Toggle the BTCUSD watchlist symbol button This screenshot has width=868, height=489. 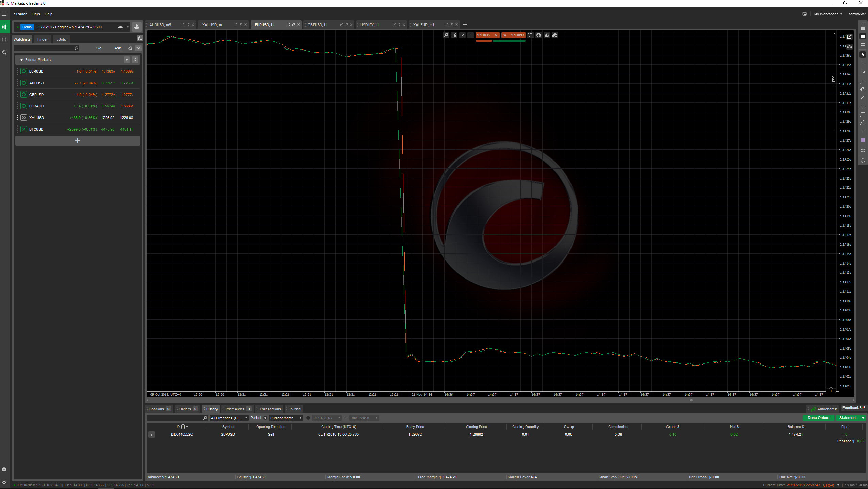pyautogui.click(x=23, y=129)
